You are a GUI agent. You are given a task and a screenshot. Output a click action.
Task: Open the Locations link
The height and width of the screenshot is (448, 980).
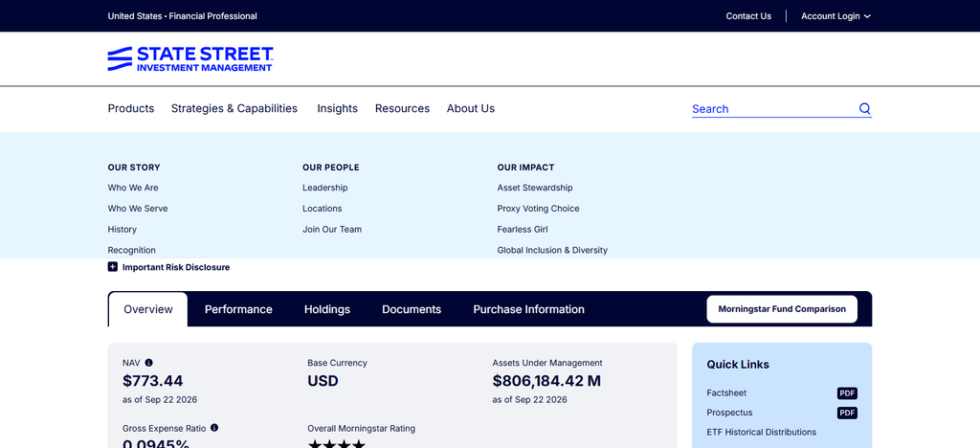point(322,208)
